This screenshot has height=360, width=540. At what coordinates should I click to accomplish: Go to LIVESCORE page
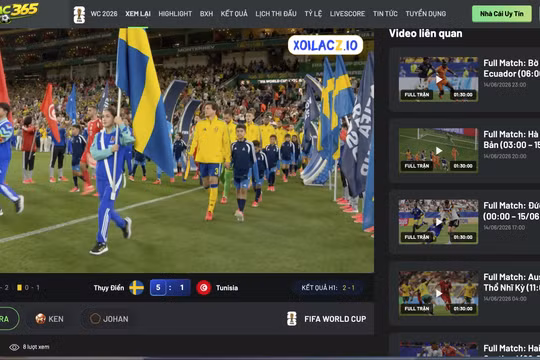coord(347,14)
